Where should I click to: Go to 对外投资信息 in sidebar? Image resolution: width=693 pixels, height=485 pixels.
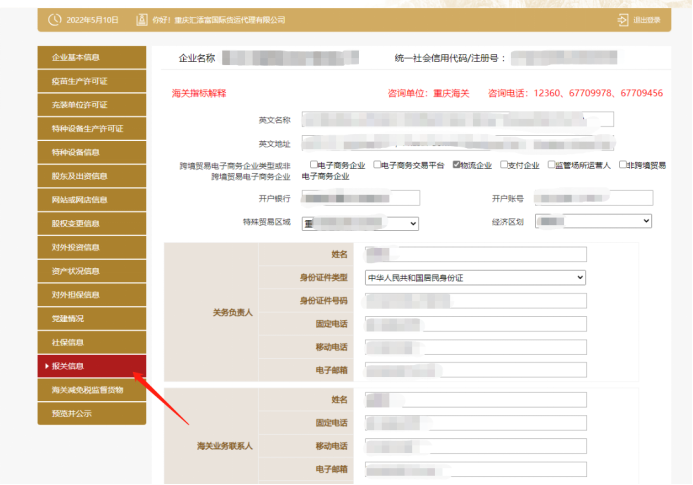(92, 247)
